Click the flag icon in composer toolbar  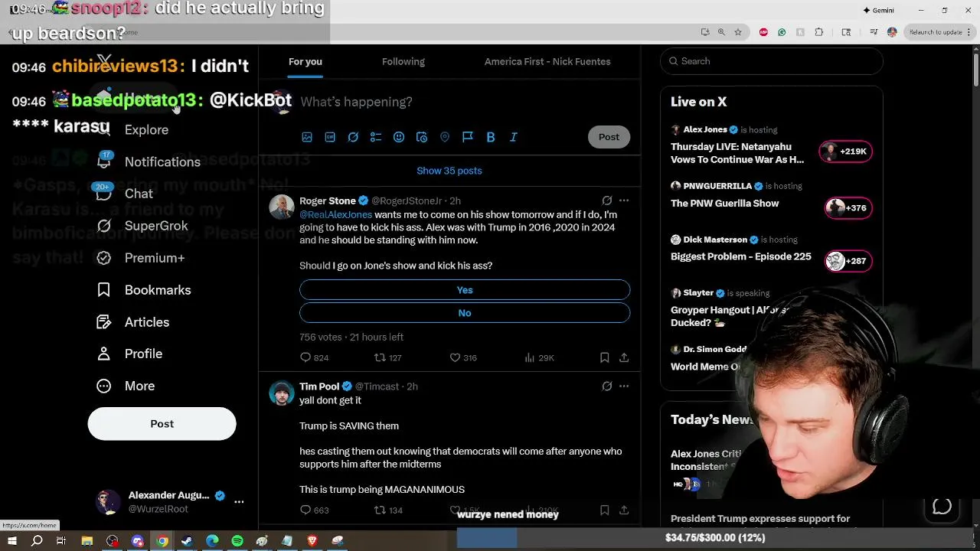point(468,137)
